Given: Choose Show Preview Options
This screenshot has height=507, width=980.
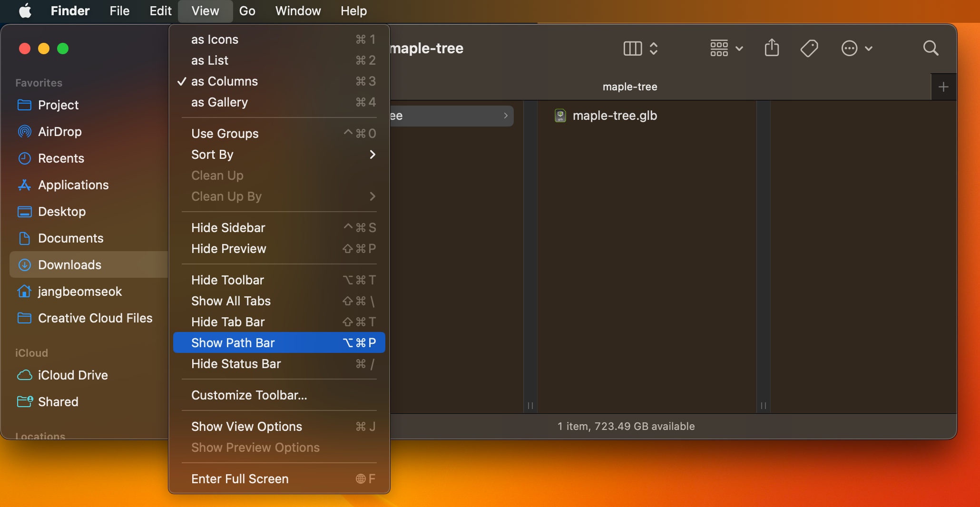Looking at the screenshot, I should 279,448.
